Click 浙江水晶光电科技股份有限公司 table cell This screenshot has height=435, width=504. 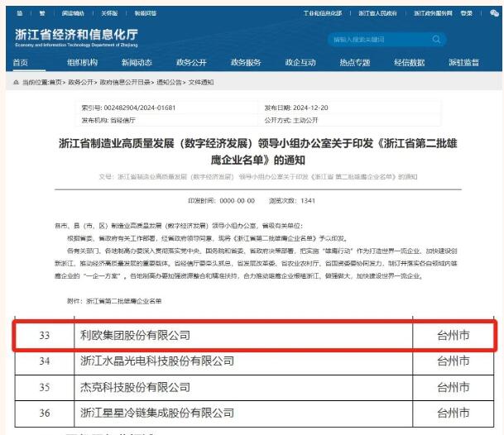click(x=243, y=361)
